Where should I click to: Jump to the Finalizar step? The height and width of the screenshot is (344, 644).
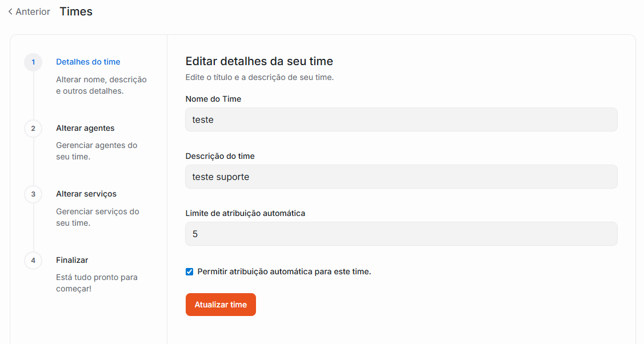72,260
